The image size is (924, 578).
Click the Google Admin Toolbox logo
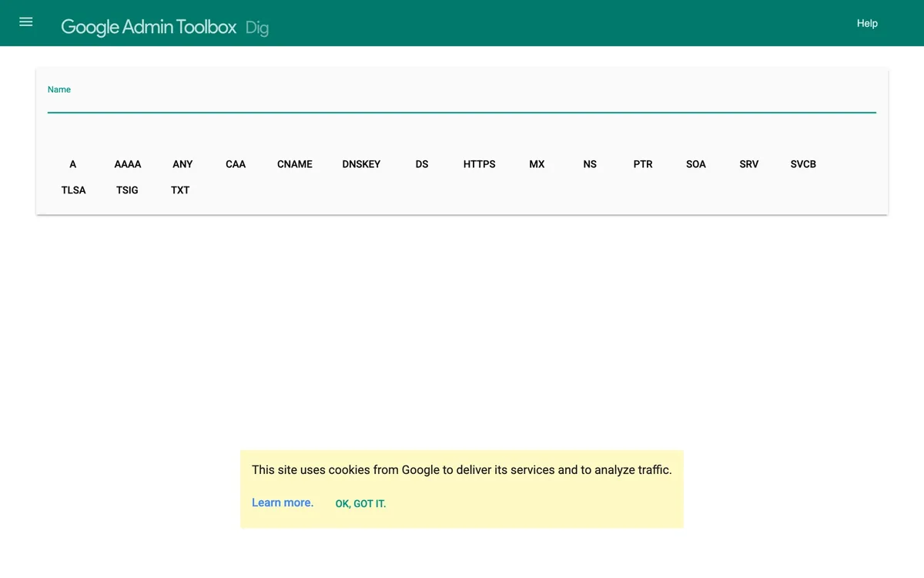tap(149, 27)
